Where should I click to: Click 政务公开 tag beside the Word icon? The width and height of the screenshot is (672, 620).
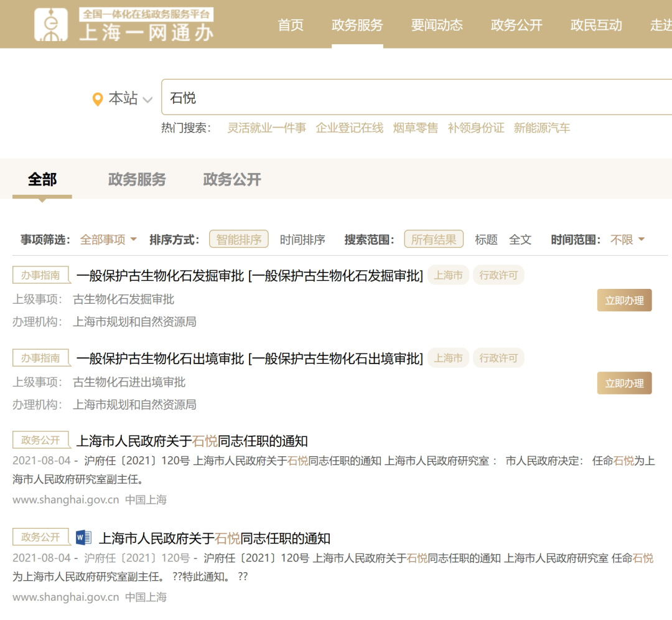40,537
